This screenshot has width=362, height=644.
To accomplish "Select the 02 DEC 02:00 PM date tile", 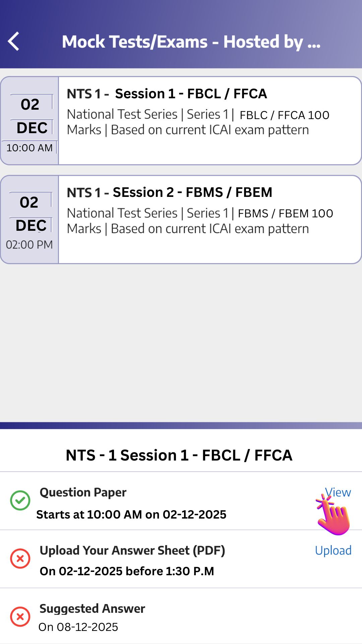I will click(x=29, y=219).
